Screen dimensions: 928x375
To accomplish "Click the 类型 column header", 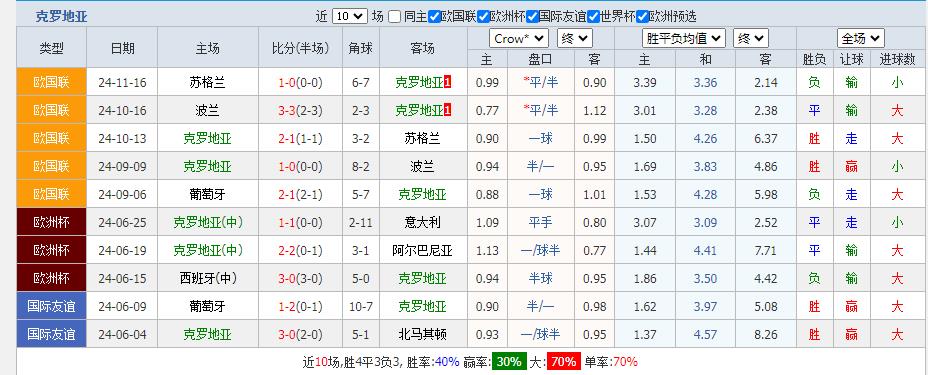I will coord(51,48).
